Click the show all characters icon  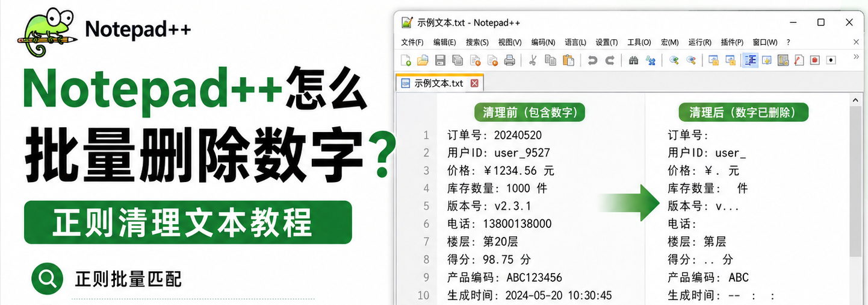(x=767, y=60)
